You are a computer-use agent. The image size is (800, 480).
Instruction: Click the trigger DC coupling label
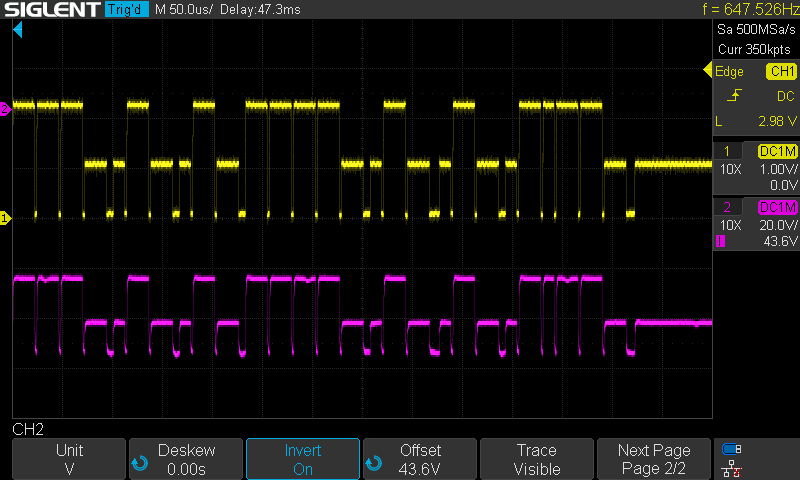[x=786, y=96]
